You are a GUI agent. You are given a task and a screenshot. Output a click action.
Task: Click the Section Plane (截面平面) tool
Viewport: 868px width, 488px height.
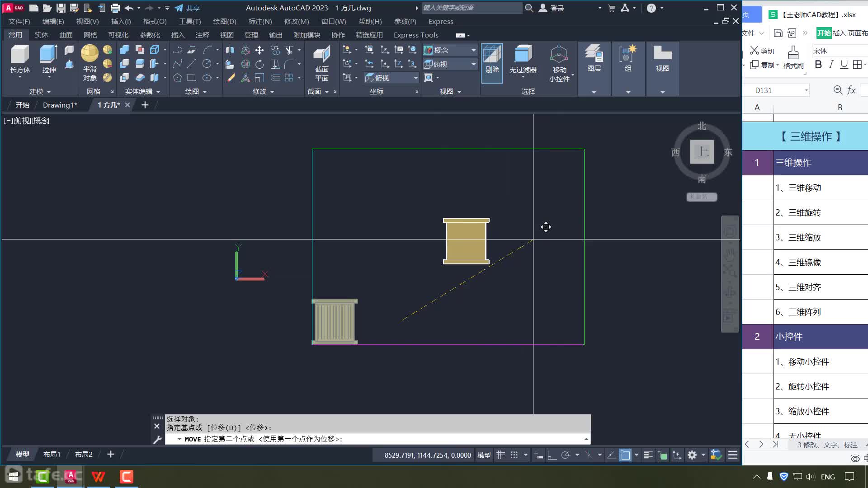pyautogui.click(x=321, y=64)
